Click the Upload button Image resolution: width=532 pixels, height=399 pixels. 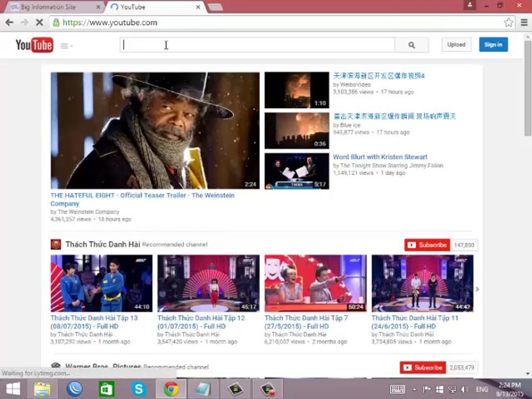click(456, 44)
